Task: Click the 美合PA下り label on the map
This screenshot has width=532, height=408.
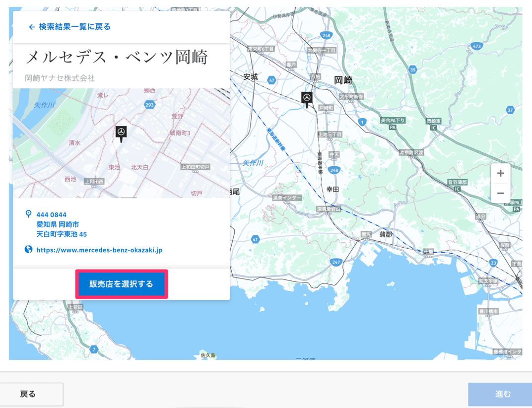Action: click(393, 121)
